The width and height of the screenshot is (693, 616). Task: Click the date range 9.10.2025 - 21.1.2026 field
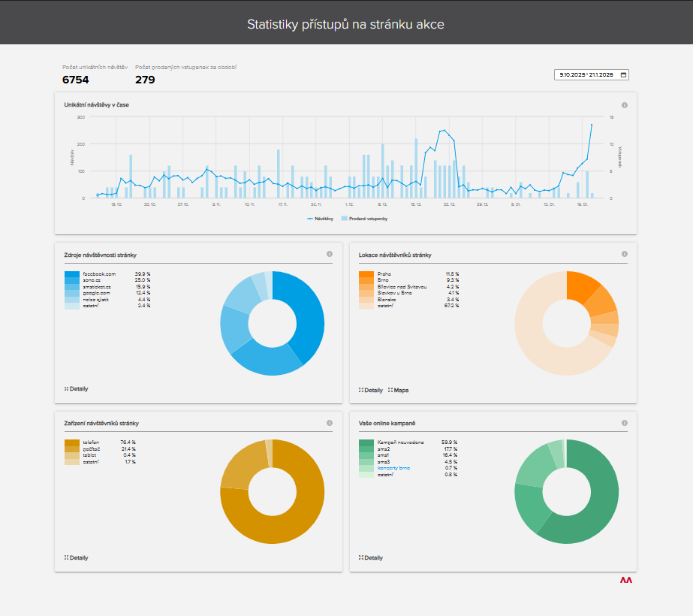pos(586,75)
